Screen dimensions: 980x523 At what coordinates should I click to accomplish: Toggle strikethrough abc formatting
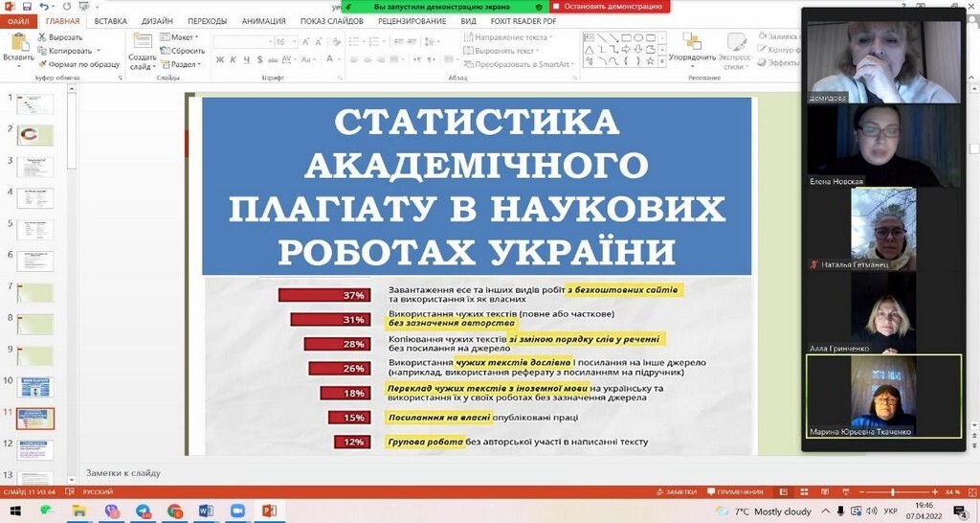(x=273, y=60)
